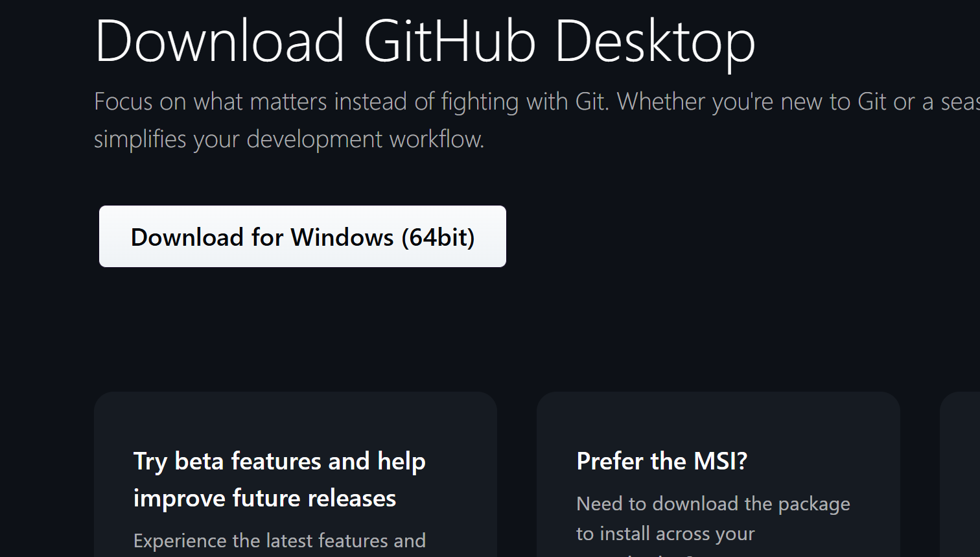Click the "Whether you're new to Git" sentence
The height and width of the screenshot is (557, 980).
pos(799,102)
